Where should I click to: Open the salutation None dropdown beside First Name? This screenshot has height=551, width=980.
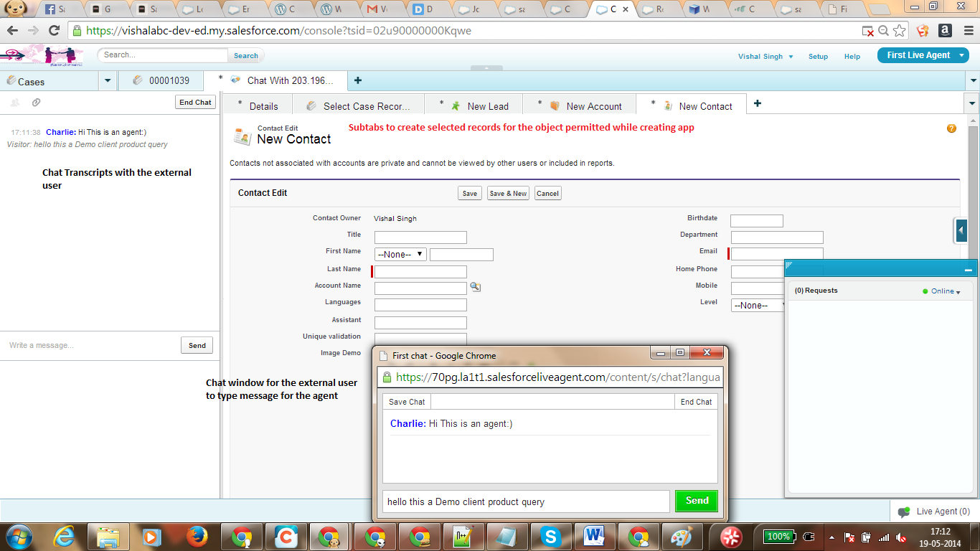400,253
